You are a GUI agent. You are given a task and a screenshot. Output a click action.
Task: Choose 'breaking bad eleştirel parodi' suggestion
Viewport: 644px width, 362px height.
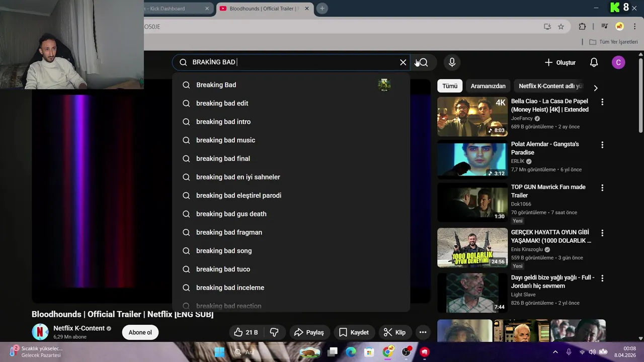[291, 196]
